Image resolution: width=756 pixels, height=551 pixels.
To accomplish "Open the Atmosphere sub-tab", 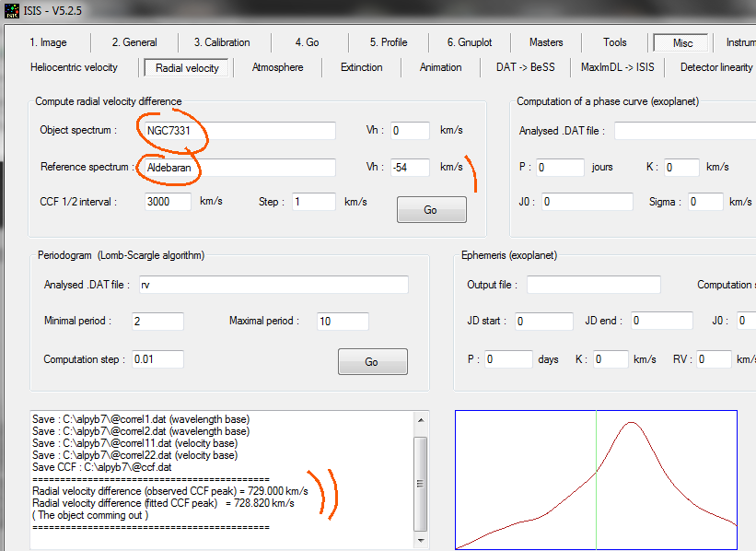I will coord(277,67).
